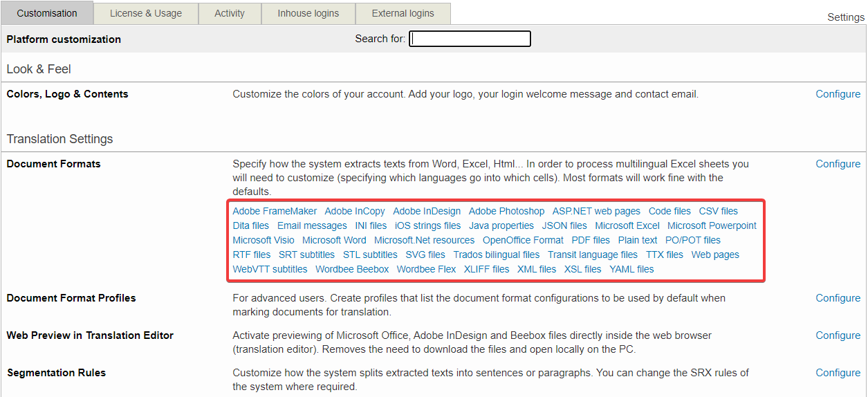The height and width of the screenshot is (397, 868).
Task: Choose the XLIFF files format link
Action: point(486,269)
